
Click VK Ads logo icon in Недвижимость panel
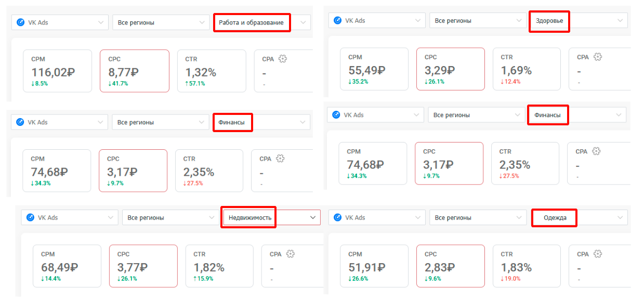click(30, 217)
